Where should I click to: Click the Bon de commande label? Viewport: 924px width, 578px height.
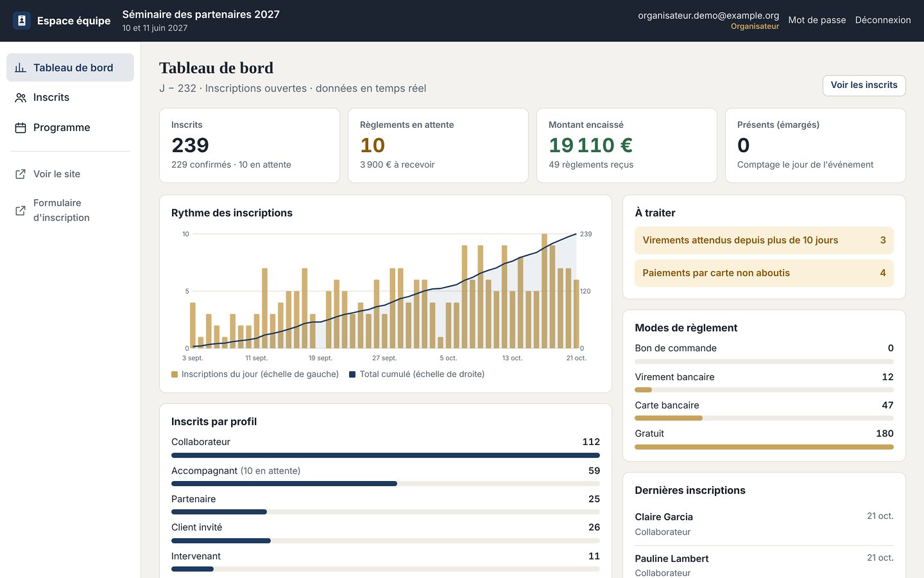[x=676, y=348]
